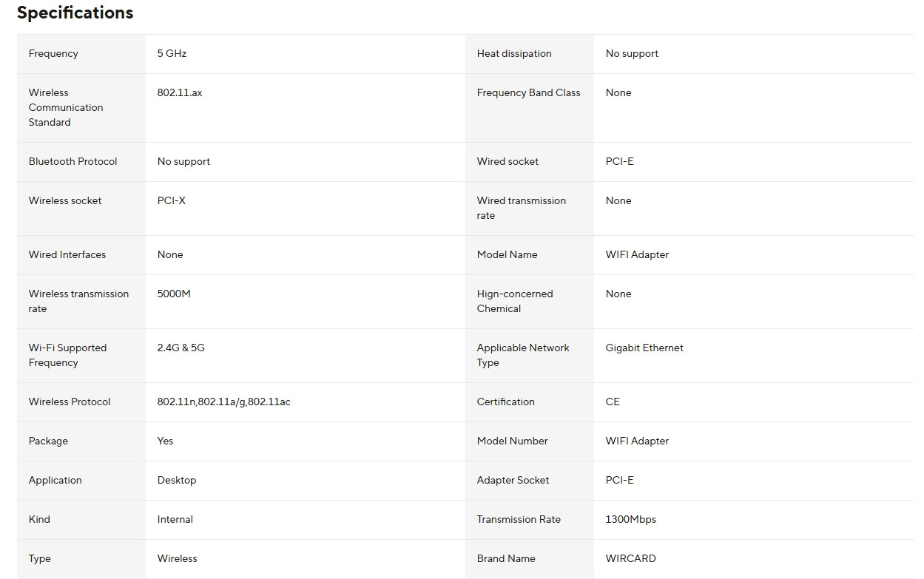Viewport: 924px width, 579px height.
Task: Click the Bluetooth Protocol label
Action: point(72,162)
